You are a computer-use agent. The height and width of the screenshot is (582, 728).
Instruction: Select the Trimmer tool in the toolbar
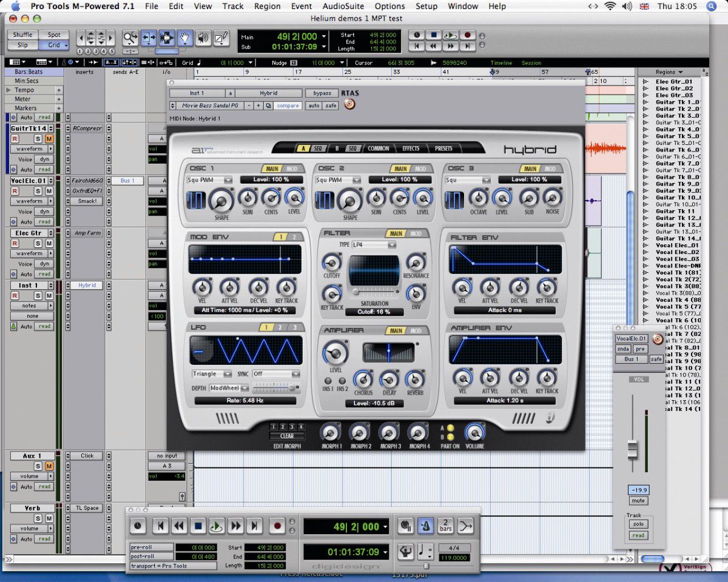coord(149,39)
